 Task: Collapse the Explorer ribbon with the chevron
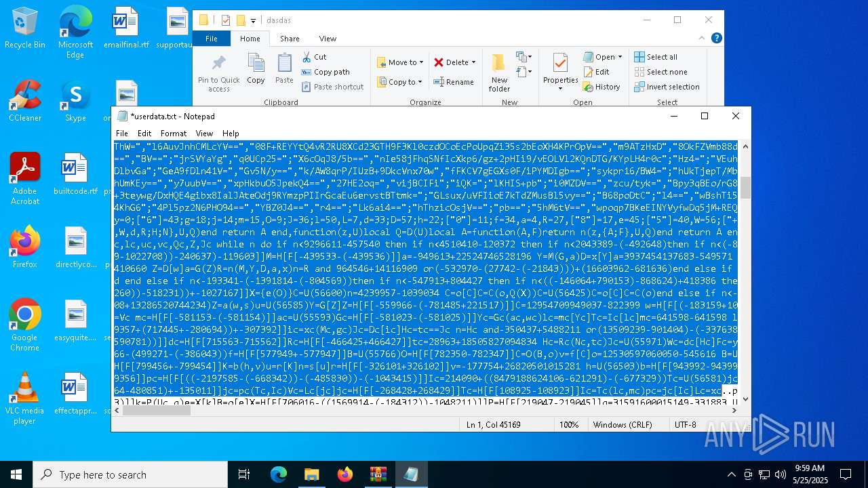pos(703,39)
